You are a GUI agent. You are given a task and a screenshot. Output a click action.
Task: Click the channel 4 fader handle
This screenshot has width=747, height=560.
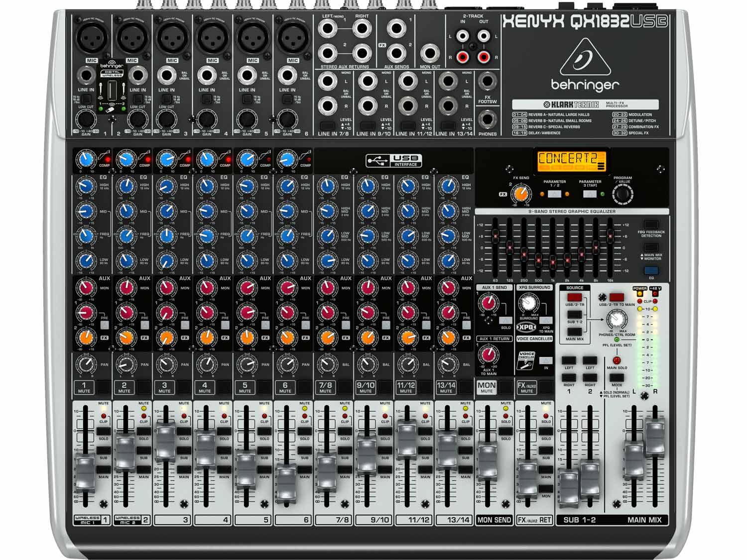(205, 448)
